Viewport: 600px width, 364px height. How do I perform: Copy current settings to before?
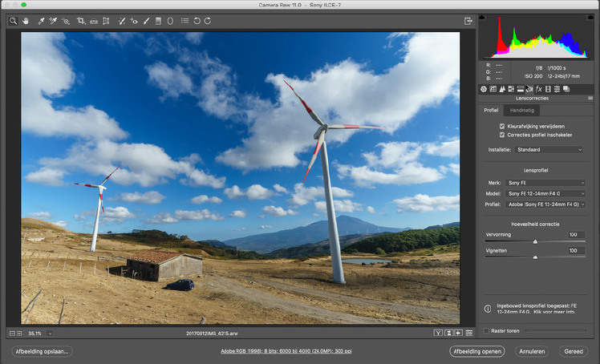458,333
